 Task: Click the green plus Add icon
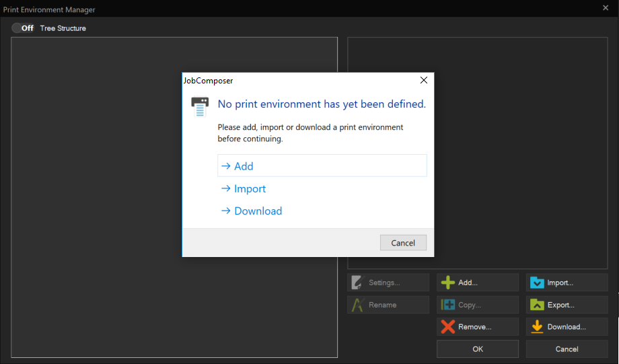point(447,283)
